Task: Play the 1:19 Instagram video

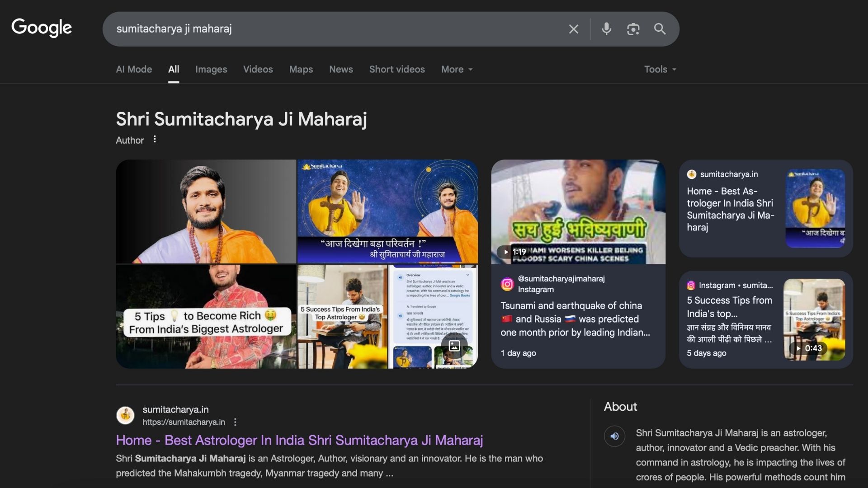Action: (x=578, y=212)
